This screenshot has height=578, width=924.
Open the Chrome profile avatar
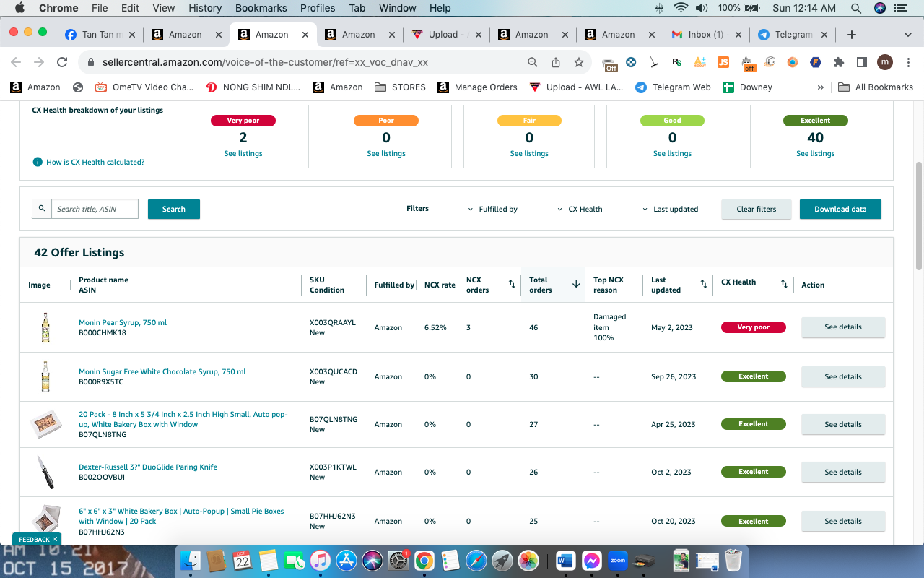885,62
